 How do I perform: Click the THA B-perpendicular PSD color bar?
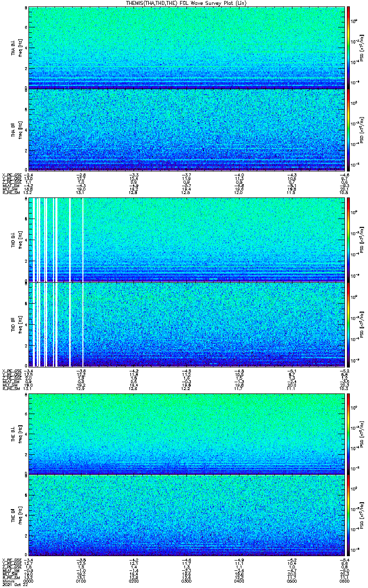[x=349, y=47]
